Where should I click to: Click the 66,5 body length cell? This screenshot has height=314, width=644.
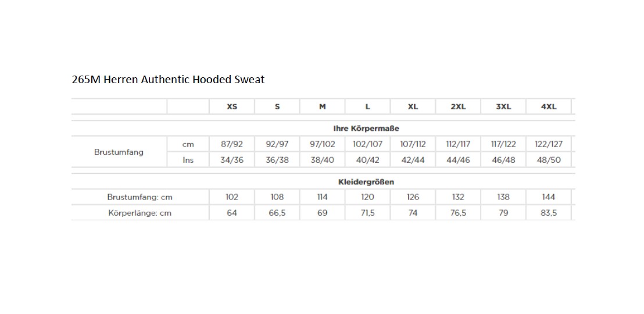(277, 213)
